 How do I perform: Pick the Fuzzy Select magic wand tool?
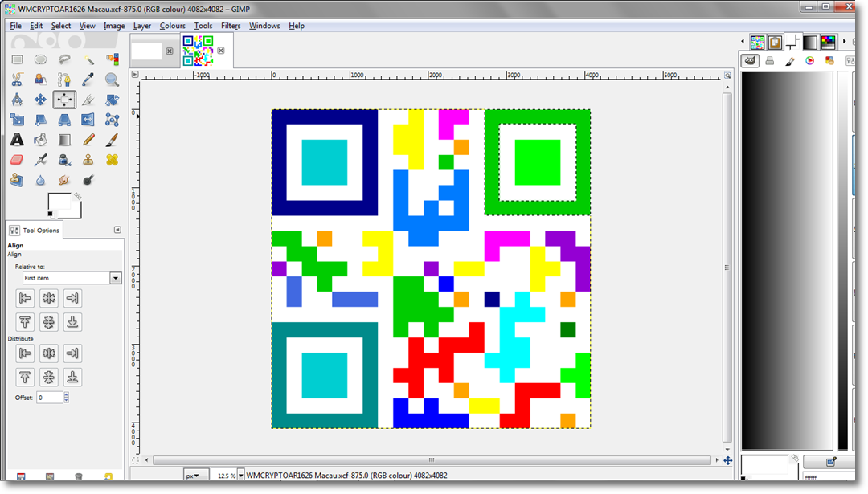pyautogui.click(x=88, y=59)
